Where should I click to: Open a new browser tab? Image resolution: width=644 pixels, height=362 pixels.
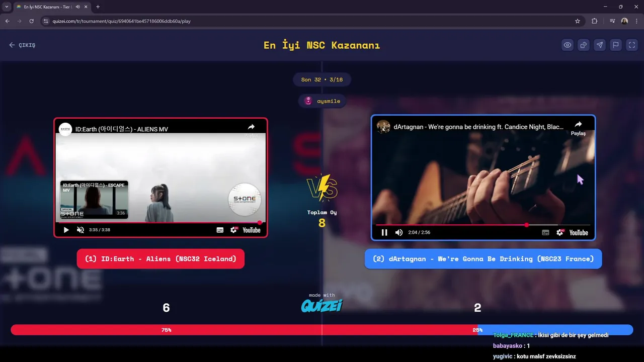coord(98,7)
